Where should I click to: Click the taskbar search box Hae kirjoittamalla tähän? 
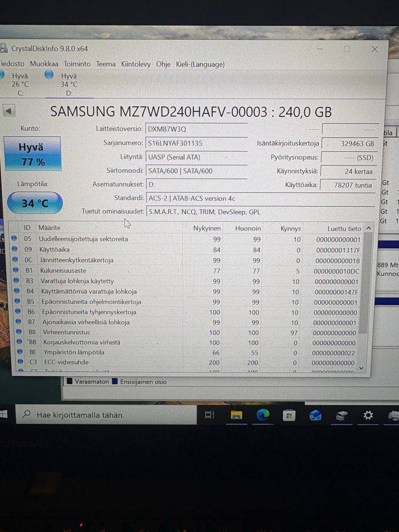(x=106, y=414)
